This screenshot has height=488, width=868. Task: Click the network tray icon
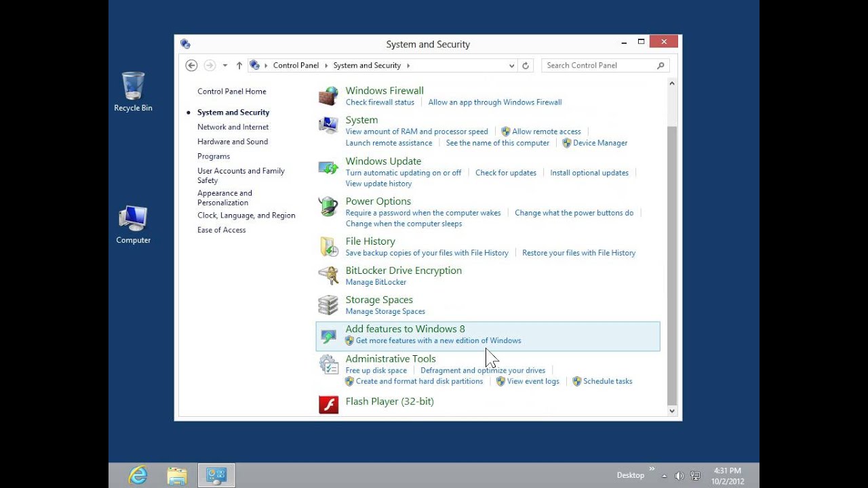(696, 476)
